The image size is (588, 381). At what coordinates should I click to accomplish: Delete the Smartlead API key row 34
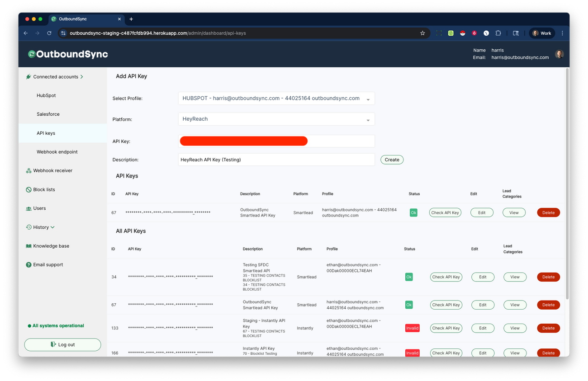click(x=548, y=277)
